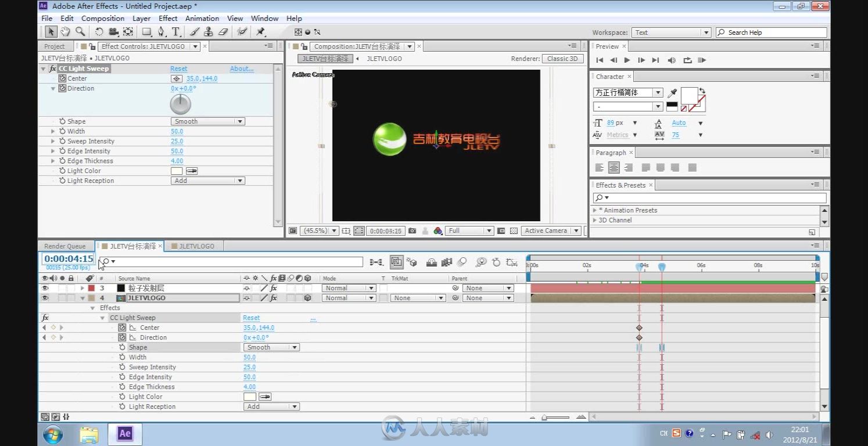Open the resolution dropdown showing Full
Viewport: 868px width, 446px height.
[x=470, y=231]
